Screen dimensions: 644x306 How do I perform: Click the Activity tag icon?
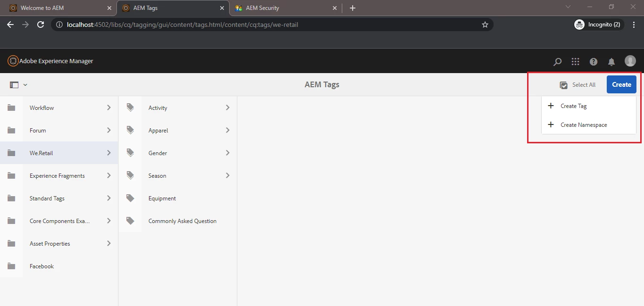click(130, 108)
